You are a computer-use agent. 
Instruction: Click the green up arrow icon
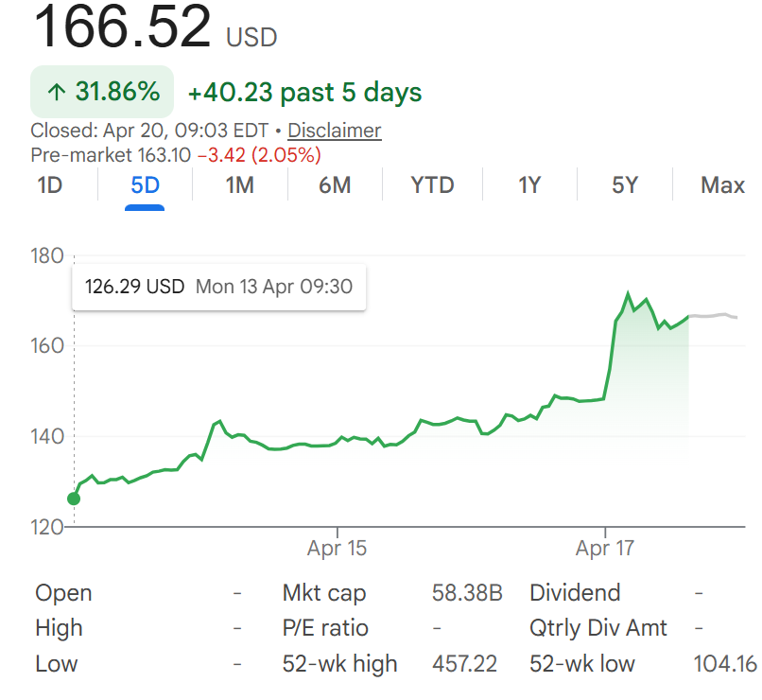[57, 93]
